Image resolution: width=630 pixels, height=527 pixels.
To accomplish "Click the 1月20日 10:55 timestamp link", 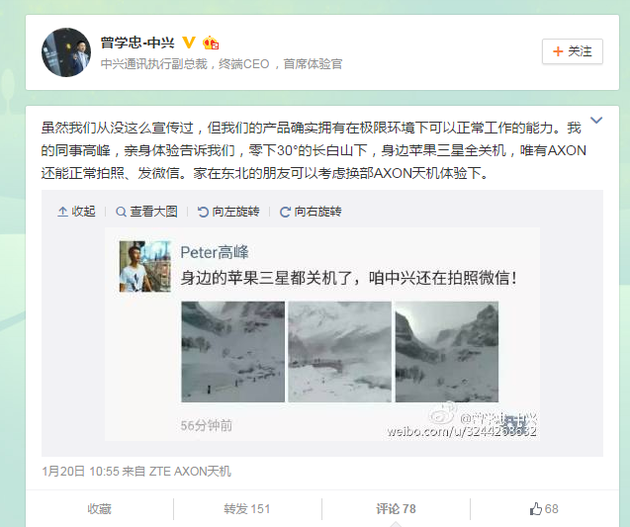I will point(80,471).
